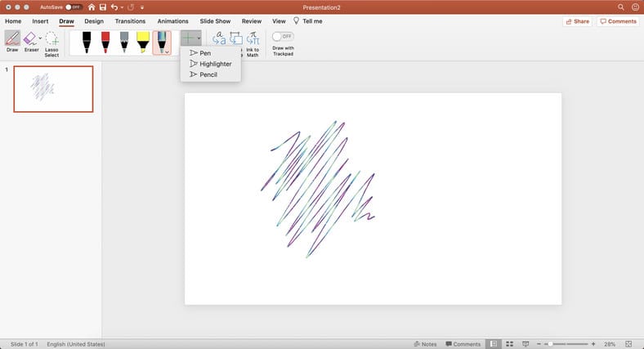Select the Eraser tool
This screenshot has height=349, width=644.
click(30, 41)
